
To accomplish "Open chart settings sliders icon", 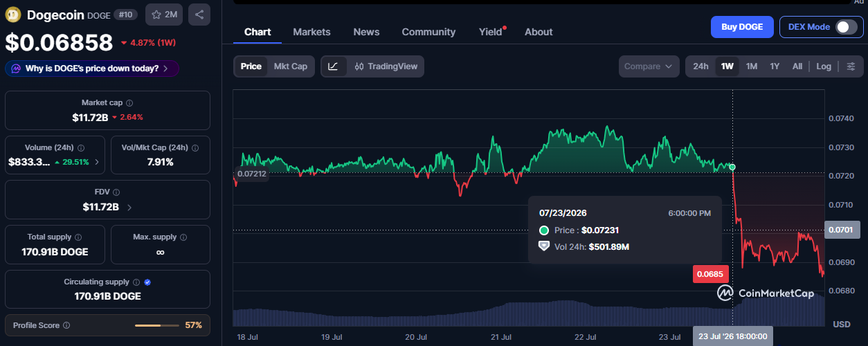I will click(x=851, y=66).
